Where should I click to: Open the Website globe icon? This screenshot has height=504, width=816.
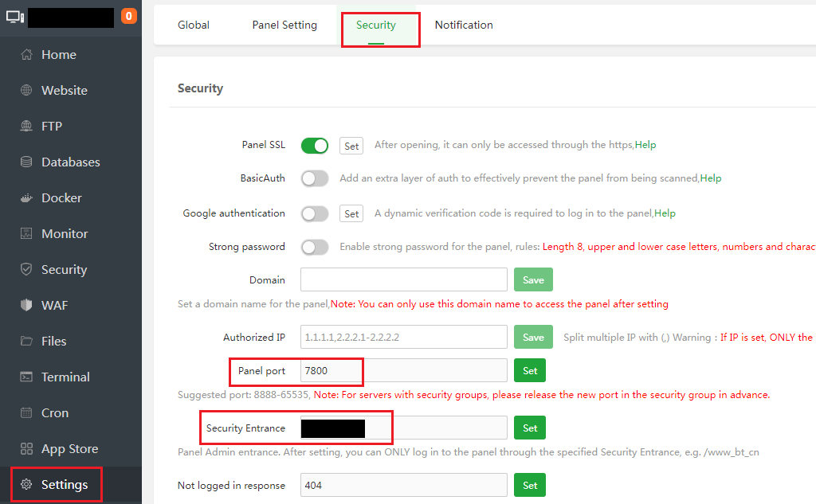click(26, 90)
